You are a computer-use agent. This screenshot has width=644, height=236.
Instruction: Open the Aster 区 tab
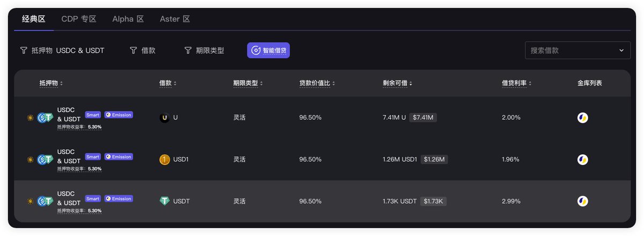click(x=175, y=19)
